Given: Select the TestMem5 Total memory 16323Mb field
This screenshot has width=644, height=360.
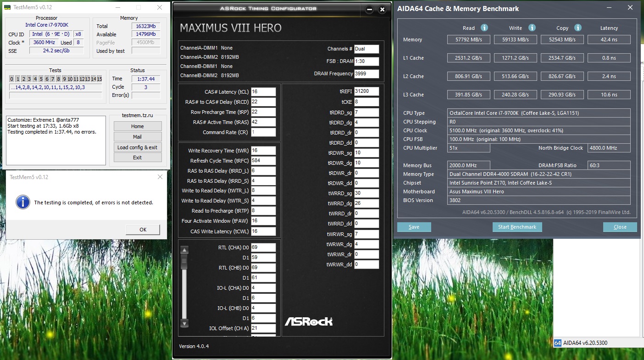Looking at the screenshot, I should 146,26.
